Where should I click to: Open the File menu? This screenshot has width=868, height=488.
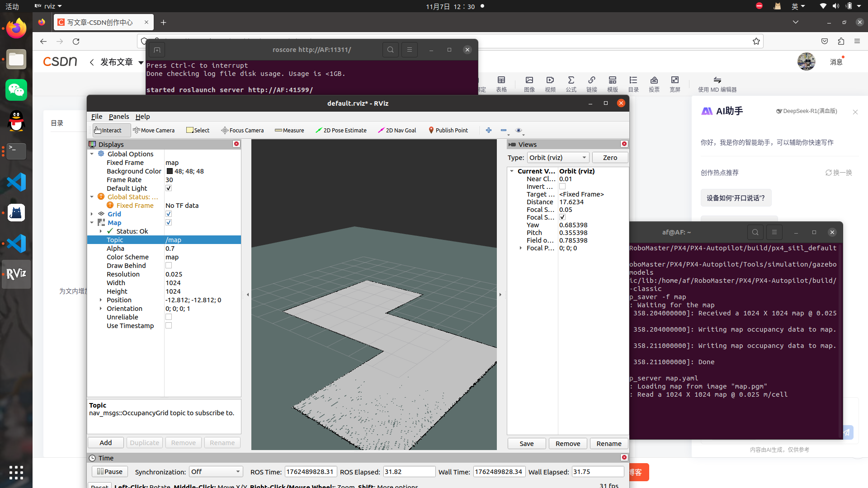[x=96, y=117]
